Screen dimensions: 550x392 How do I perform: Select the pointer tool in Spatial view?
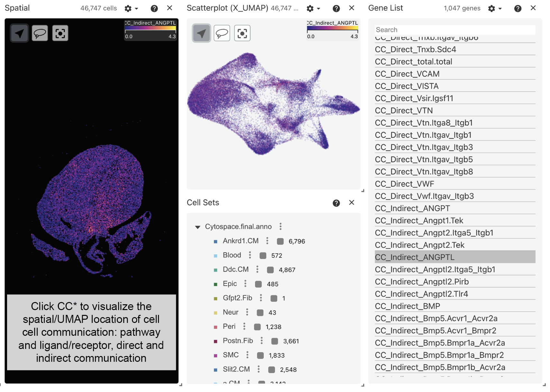pos(20,33)
